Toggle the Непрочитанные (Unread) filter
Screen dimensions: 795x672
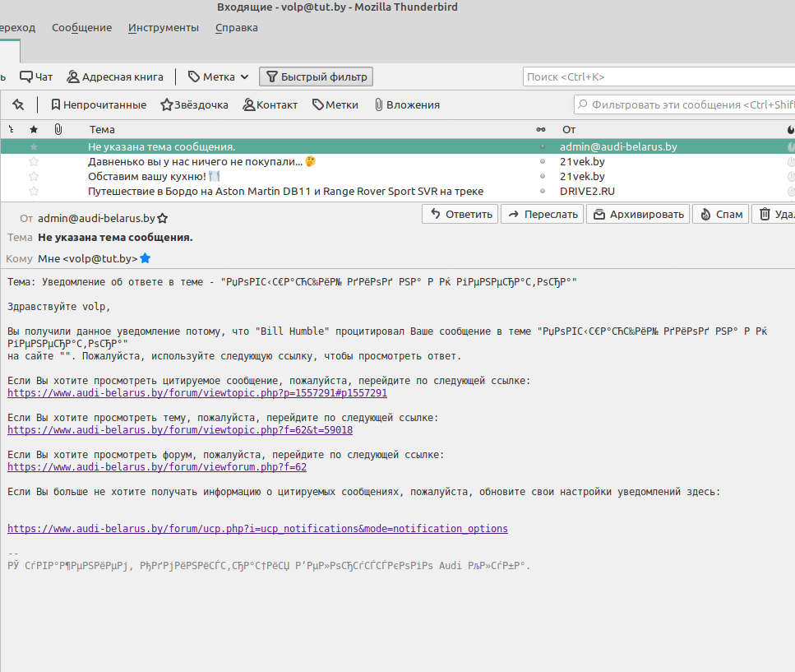click(98, 104)
